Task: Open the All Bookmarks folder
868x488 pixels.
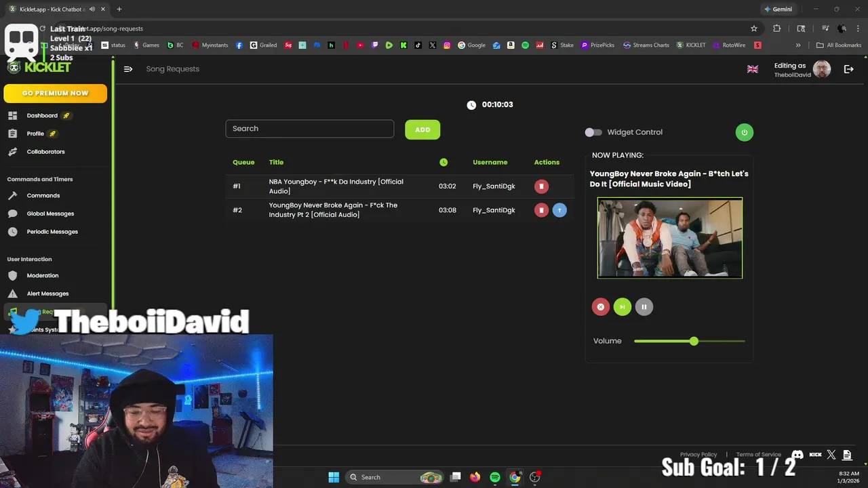Action: (x=839, y=45)
